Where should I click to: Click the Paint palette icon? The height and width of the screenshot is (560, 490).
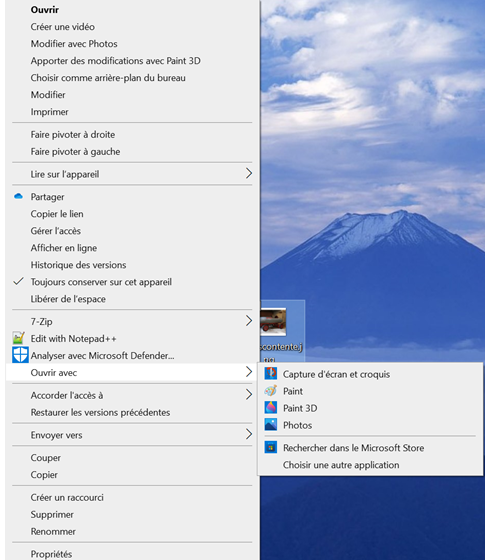tap(271, 390)
